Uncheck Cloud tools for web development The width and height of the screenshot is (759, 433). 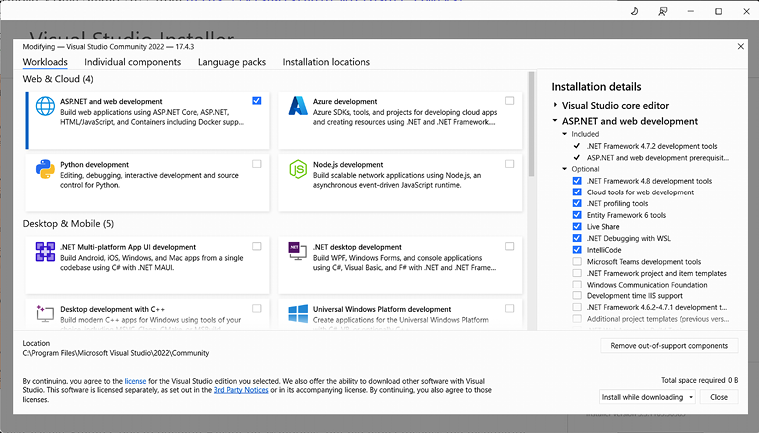click(577, 192)
